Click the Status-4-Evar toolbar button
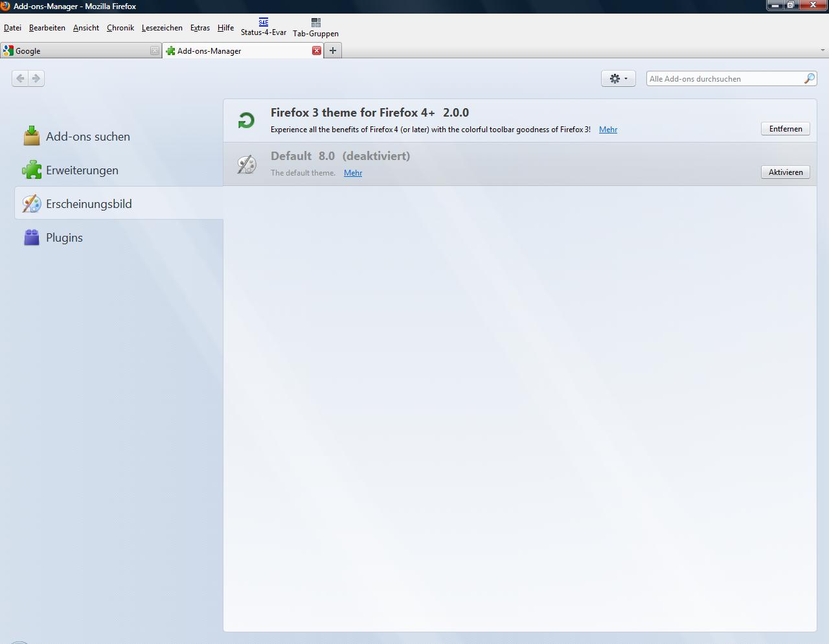Image resolution: width=829 pixels, height=644 pixels. pyautogui.click(x=264, y=27)
